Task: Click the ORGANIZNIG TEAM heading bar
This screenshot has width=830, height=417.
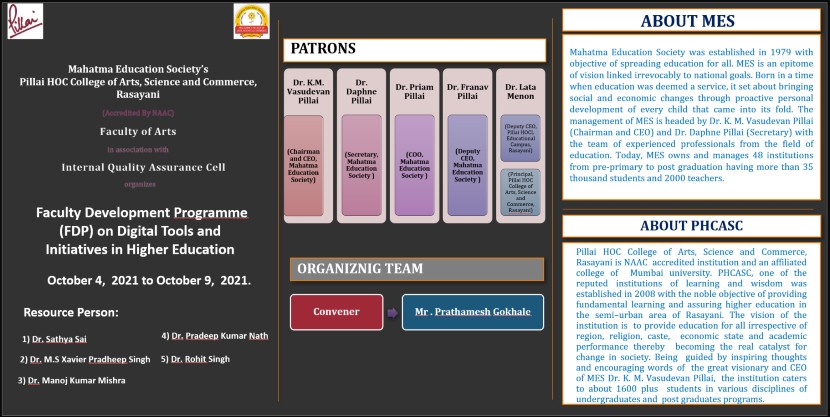Action: (415, 268)
